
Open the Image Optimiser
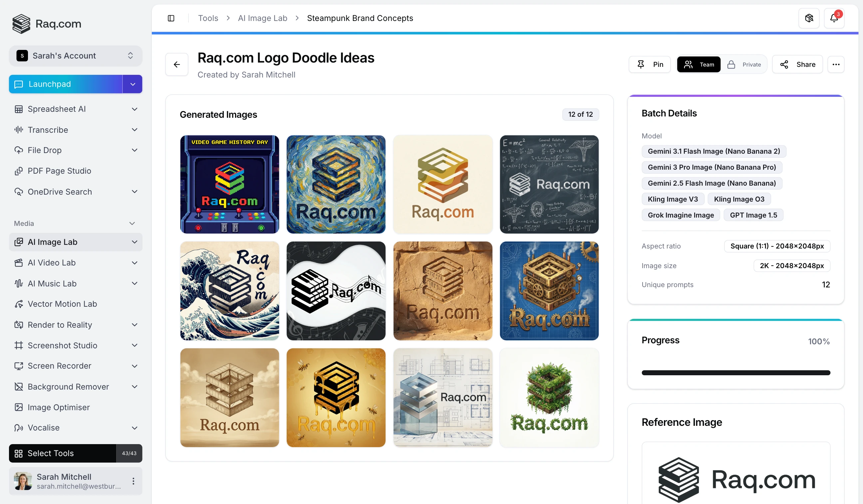[59, 407]
